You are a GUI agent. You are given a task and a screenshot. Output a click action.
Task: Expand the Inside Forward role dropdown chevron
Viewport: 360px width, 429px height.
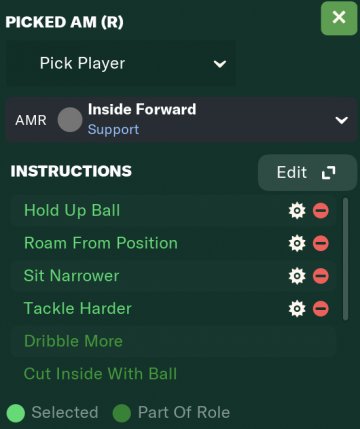coord(342,120)
